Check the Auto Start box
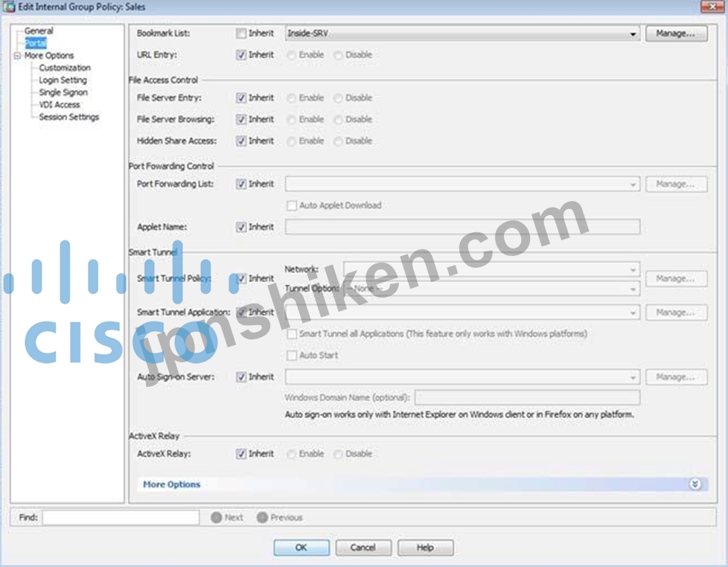The height and width of the screenshot is (567, 728). (292, 356)
